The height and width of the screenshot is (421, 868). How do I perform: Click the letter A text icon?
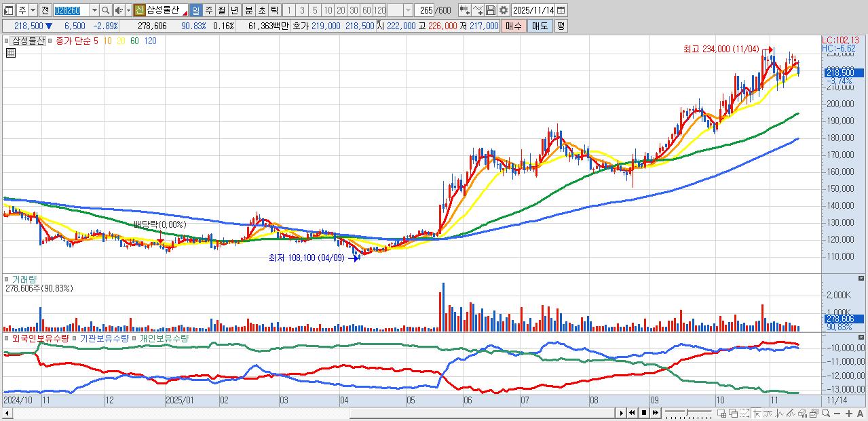coord(860,413)
